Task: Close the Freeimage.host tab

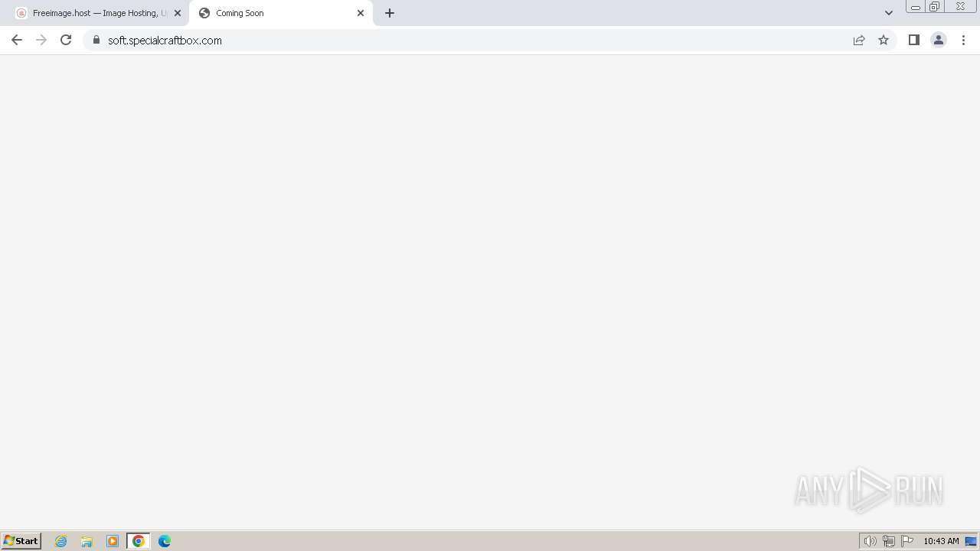Action: click(178, 13)
